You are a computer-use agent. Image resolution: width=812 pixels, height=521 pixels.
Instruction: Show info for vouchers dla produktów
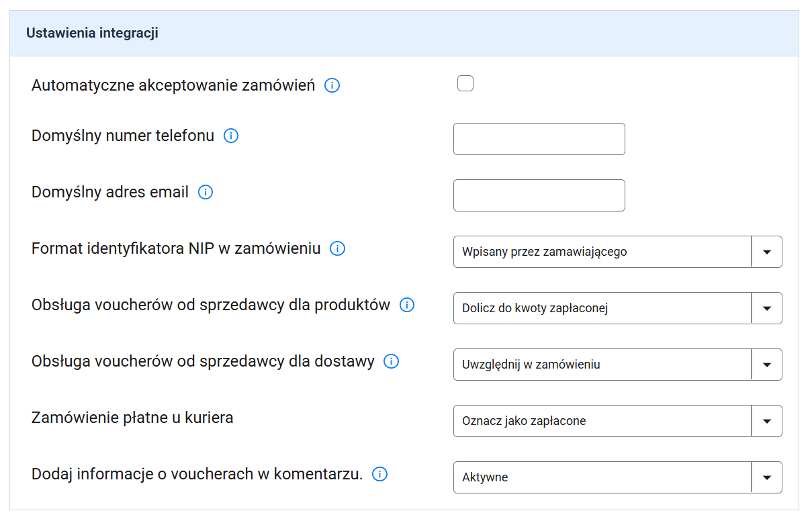[x=407, y=305]
